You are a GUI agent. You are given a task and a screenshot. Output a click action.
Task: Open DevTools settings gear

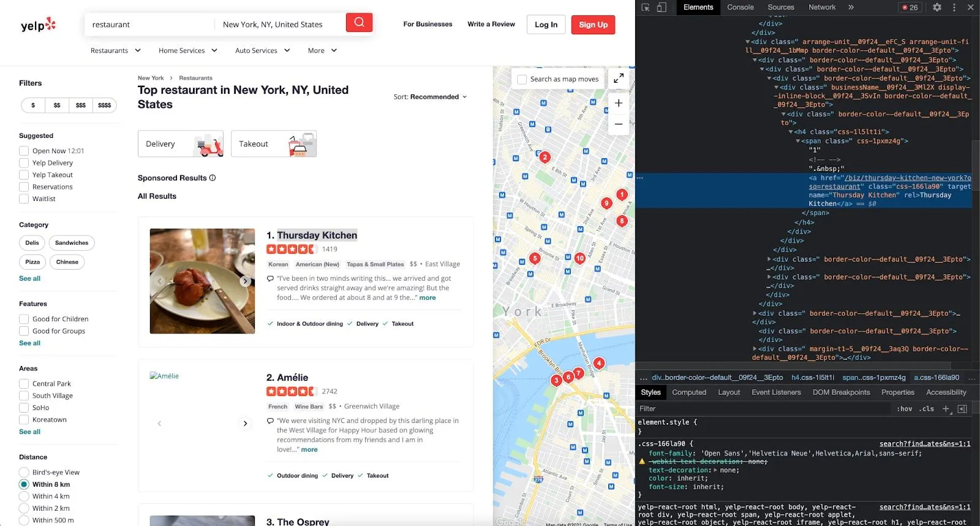click(937, 7)
